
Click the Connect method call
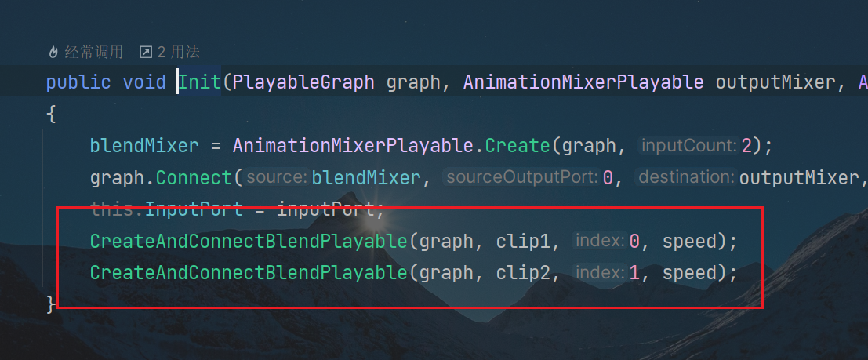coord(194,177)
